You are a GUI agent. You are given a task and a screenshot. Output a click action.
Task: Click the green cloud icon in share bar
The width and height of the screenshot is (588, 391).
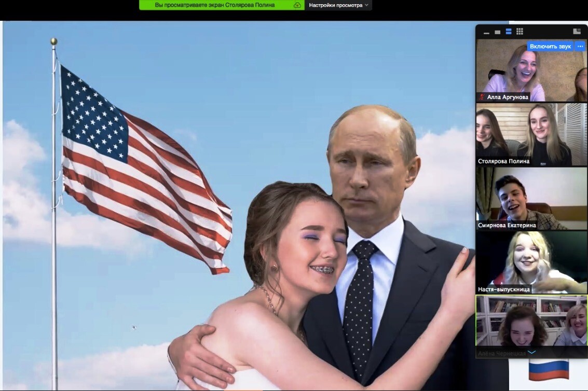pos(297,5)
